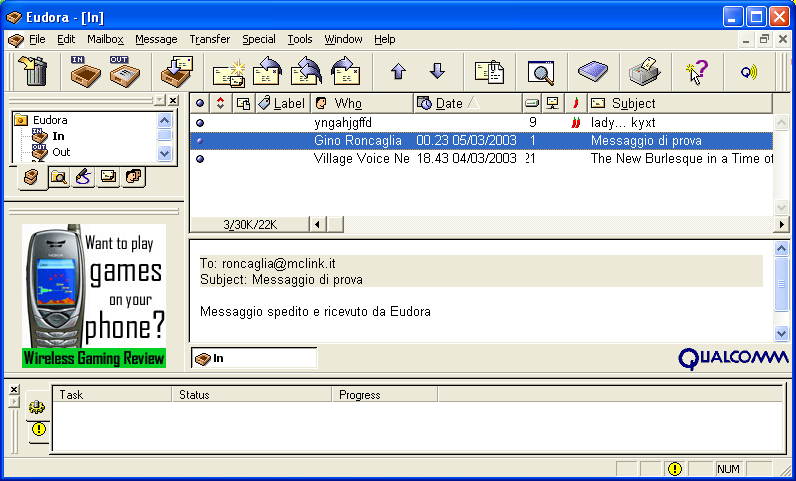
Task: Select message from yngahjgffd
Action: coord(481,122)
